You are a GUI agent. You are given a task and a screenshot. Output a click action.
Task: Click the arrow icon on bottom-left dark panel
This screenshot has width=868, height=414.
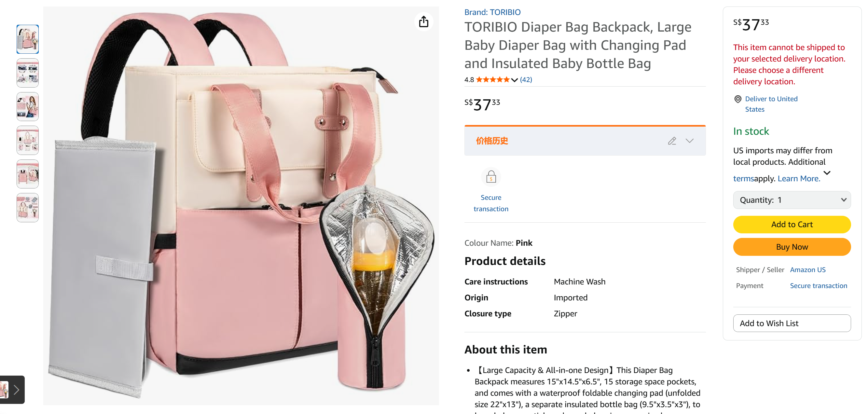[16, 390]
